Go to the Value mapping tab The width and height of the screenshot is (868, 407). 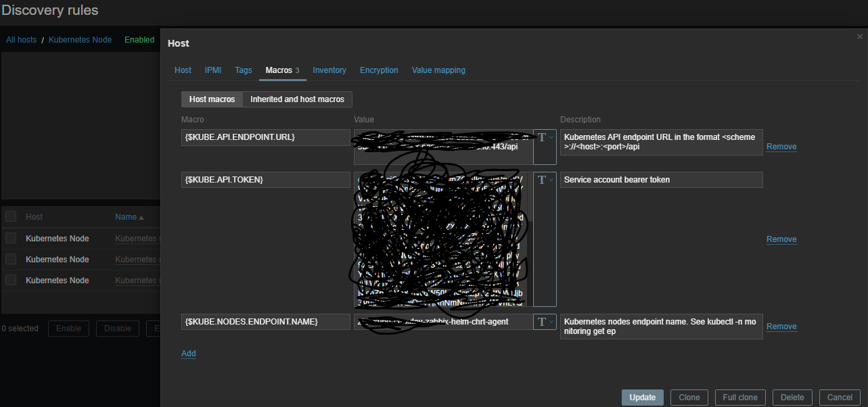tap(438, 70)
